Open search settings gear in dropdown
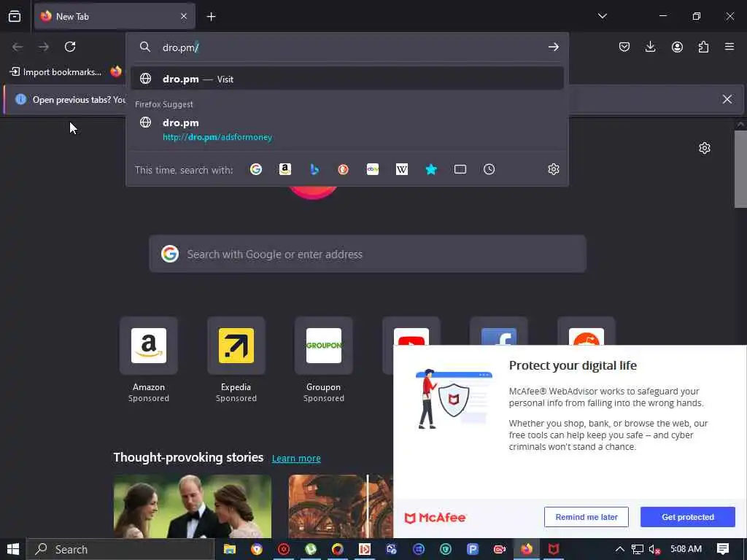747x560 pixels. tap(553, 169)
